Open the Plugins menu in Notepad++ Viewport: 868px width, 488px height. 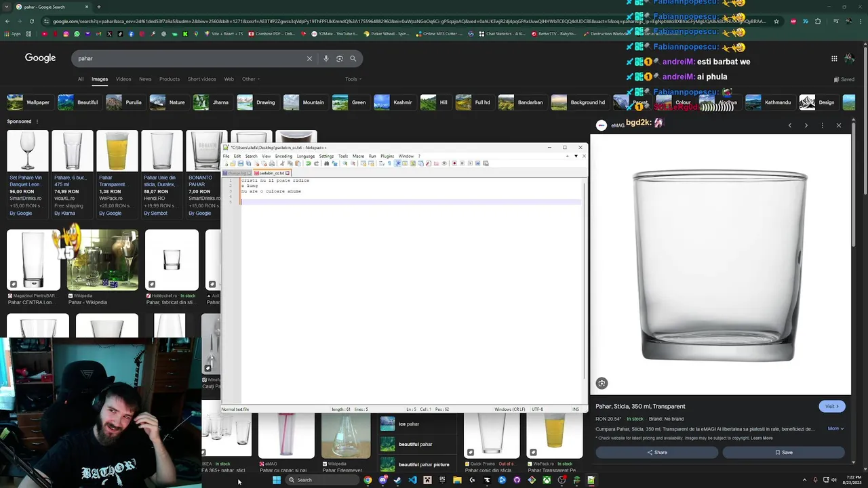click(387, 156)
